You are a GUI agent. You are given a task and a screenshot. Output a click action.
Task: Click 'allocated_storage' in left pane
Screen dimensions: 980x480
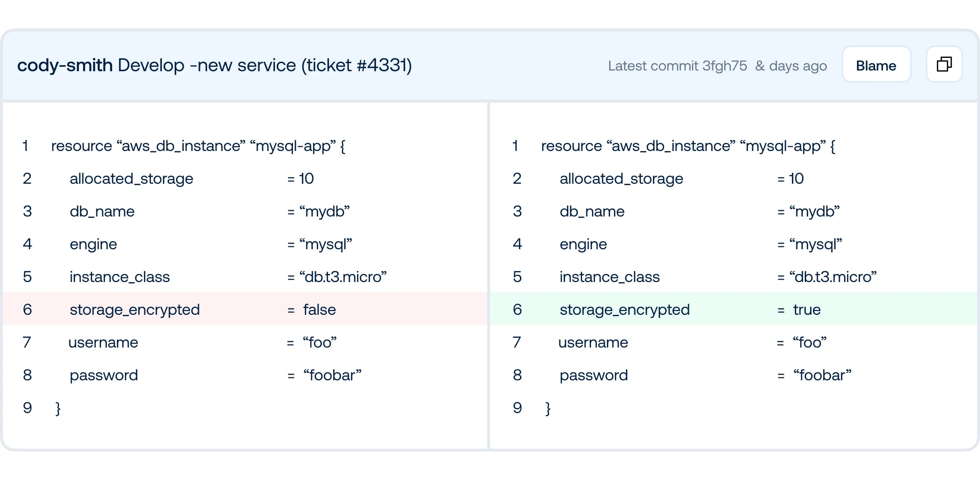(132, 179)
